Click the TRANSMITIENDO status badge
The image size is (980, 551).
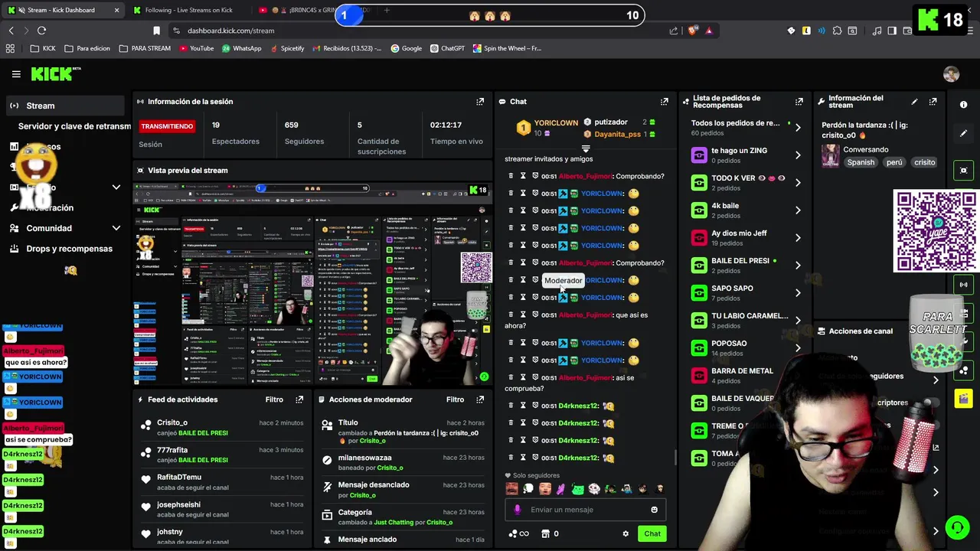tap(167, 126)
